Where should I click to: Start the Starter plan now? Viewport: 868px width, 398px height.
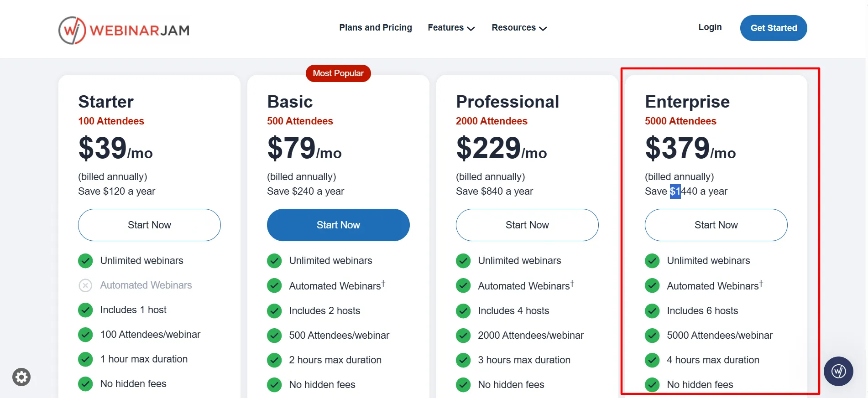(149, 225)
